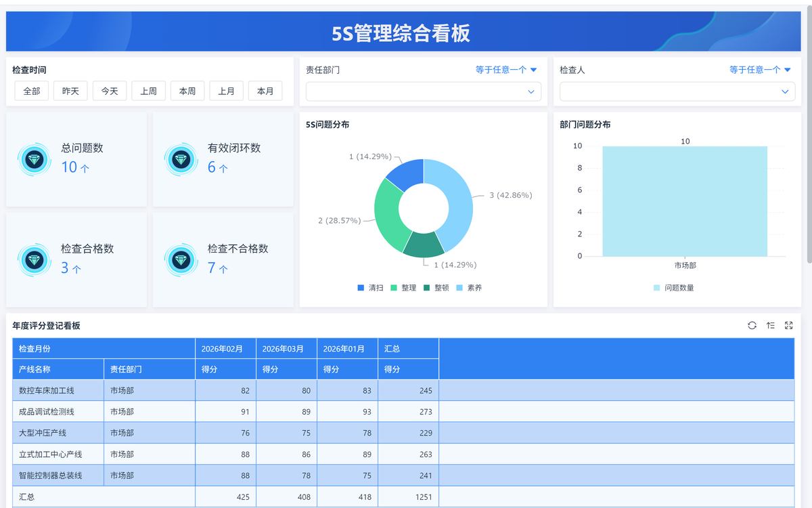The width and height of the screenshot is (812, 508).
Task: Open 等于任意一个 condition for 责任部门
Action: click(506, 70)
